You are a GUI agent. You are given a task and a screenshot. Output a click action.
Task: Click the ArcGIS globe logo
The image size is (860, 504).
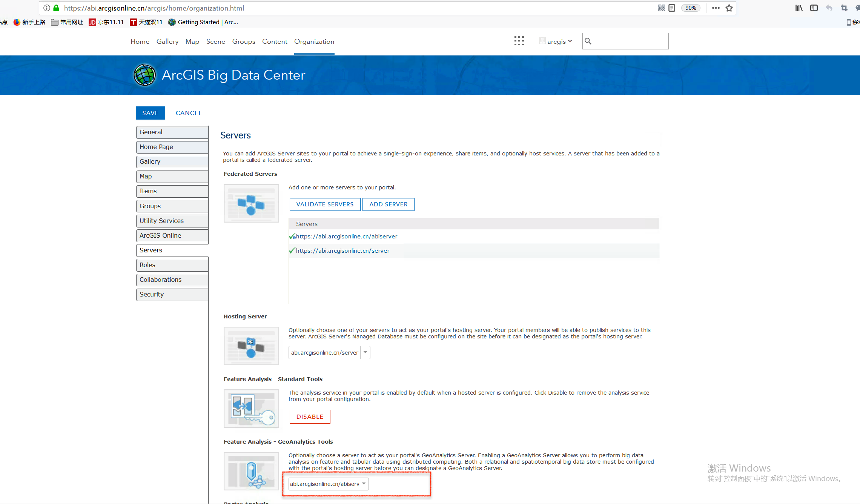click(145, 75)
